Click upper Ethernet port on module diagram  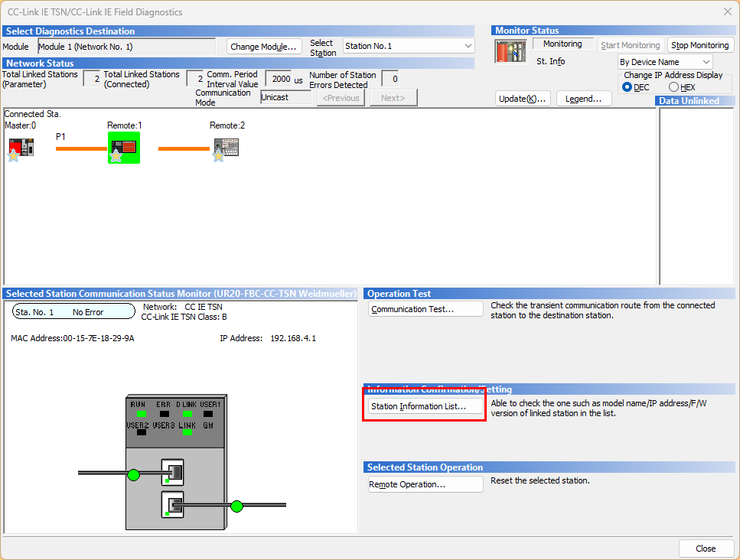point(173,472)
